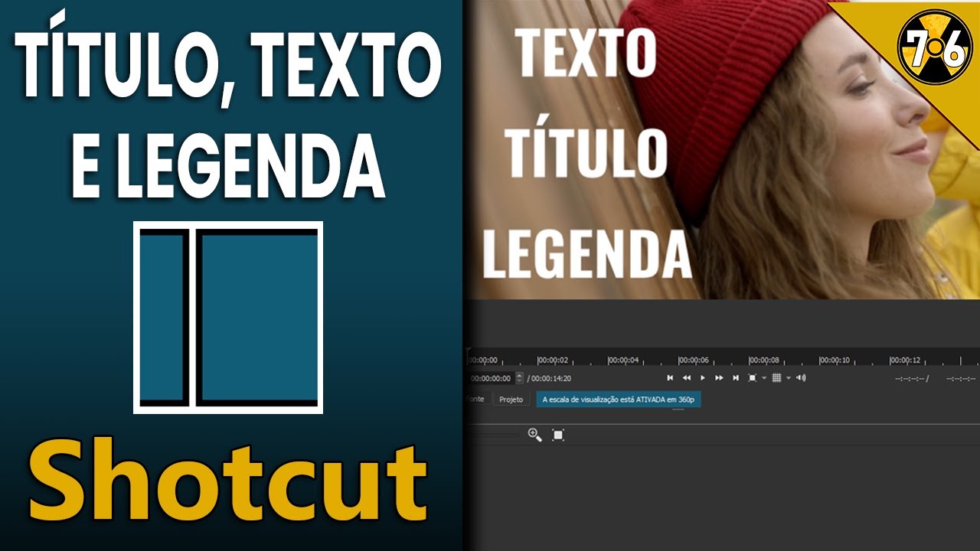Viewport: 980px width, 551px height.
Task: Click the current timecode field 00:00:00:00
Action: (490, 378)
